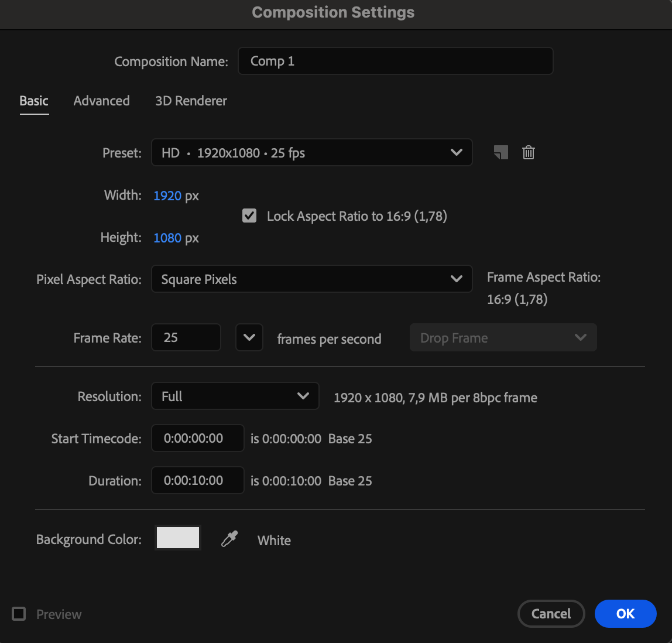Viewport: 672px width, 643px height.
Task: Click the delete preset trash icon
Action: pyautogui.click(x=529, y=153)
